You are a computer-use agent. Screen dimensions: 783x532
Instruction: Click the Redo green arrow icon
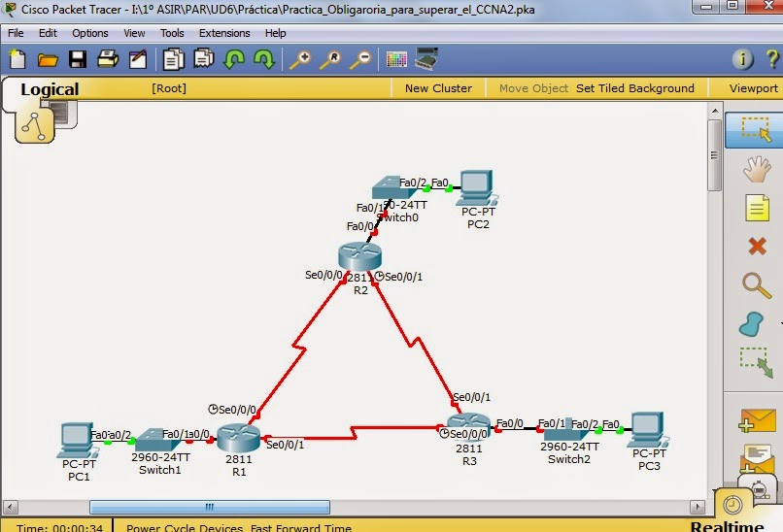tap(264, 59)
